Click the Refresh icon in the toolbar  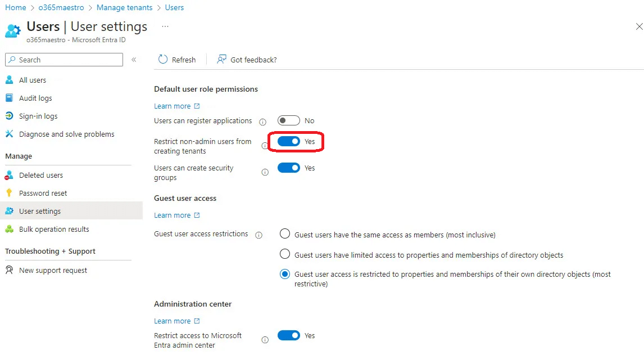[x=163, y=60]
